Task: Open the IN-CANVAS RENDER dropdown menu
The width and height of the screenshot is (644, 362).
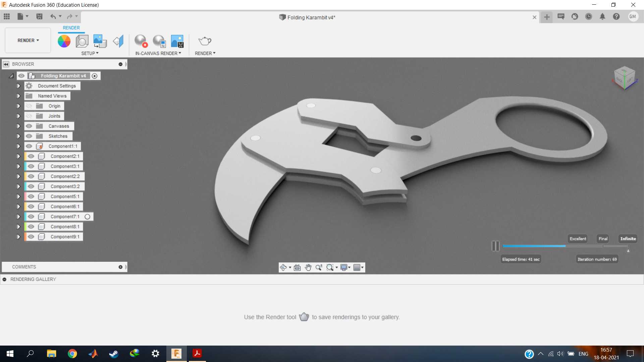Action: (158, 53)
